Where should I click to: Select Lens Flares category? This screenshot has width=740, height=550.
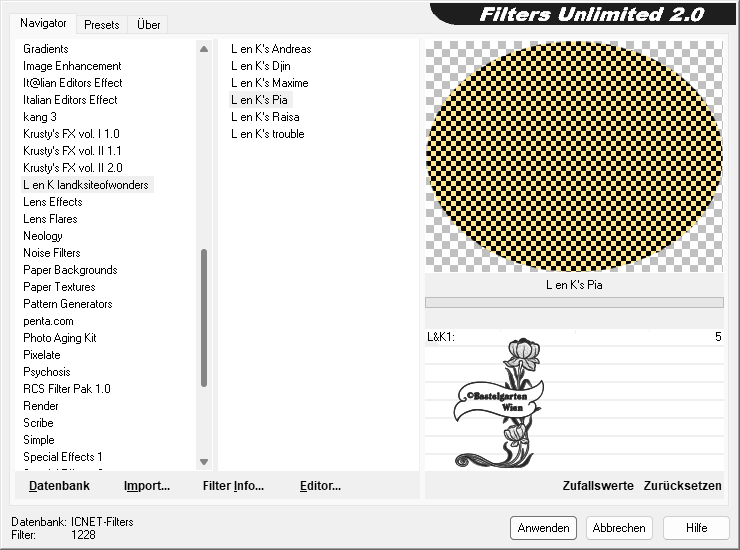tap(50, 219)
